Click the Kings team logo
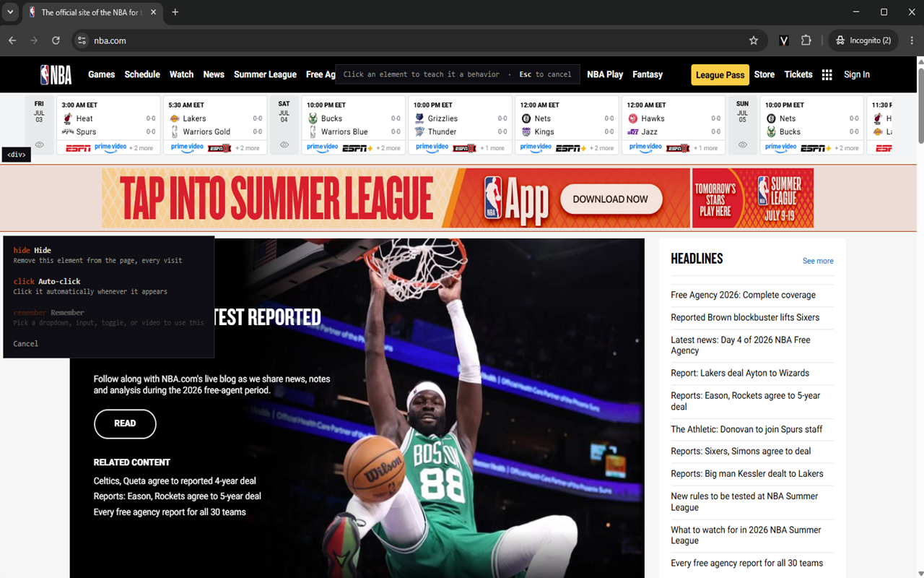This screenshot has width=924, height=578. tap(526, 131)
